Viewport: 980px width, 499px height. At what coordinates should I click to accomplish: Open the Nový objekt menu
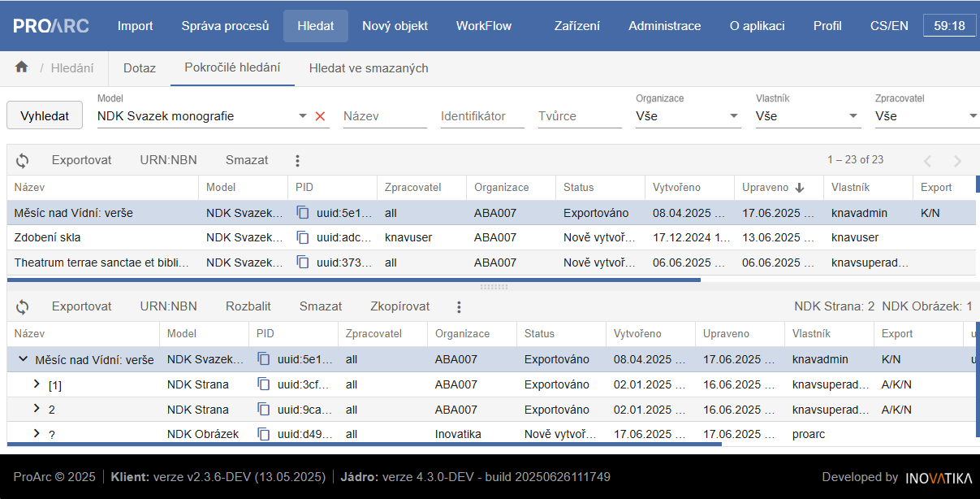[395, 25]
